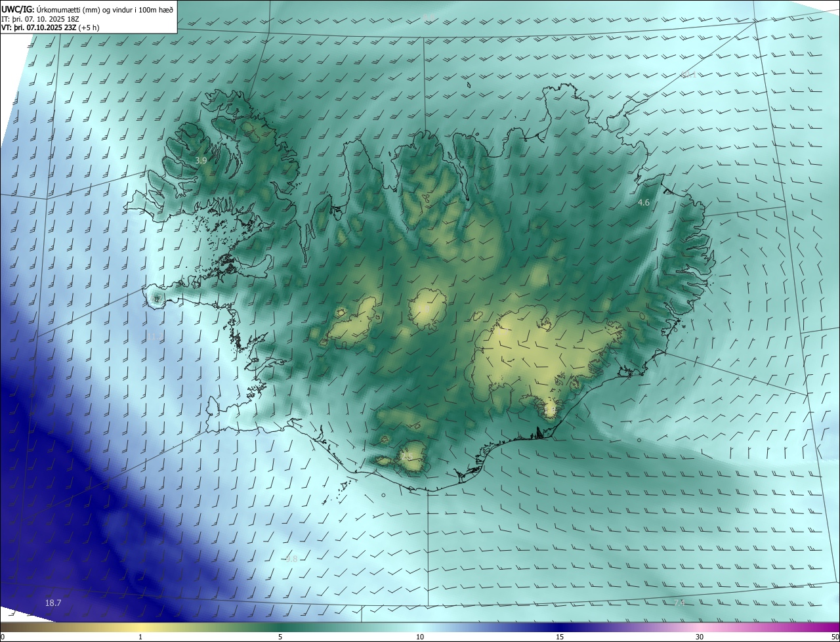Viewport: 840px width, 642px height.
Task: Click the '3.9' value over the Westfjords
Action: (x=201, y=160)
